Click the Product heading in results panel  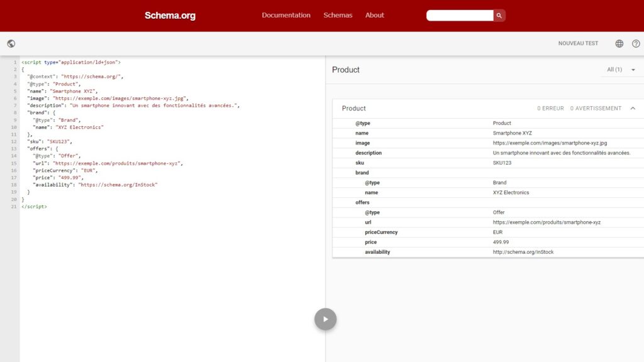point(345,70)
